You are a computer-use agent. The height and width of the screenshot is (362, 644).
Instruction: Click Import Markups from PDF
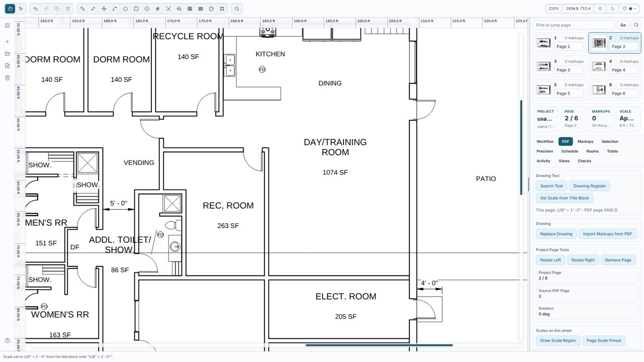click(x=608, y=234)
